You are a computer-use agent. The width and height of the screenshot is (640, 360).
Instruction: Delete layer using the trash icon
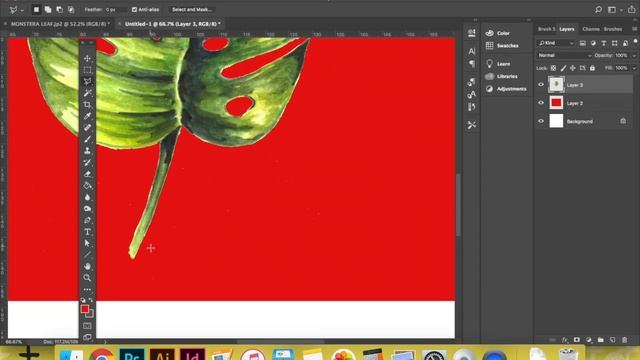pos(624,340)
